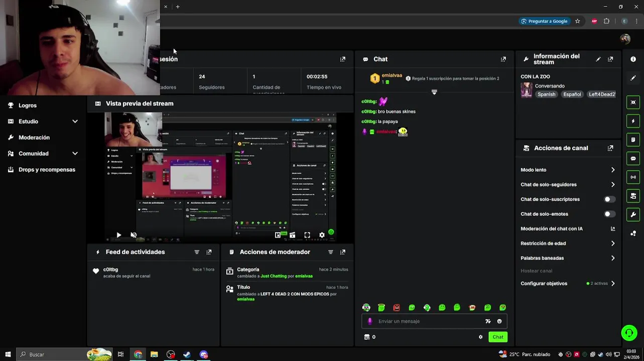Bookmark this page with star icon
644x361 pixels.
click(578, 21)
